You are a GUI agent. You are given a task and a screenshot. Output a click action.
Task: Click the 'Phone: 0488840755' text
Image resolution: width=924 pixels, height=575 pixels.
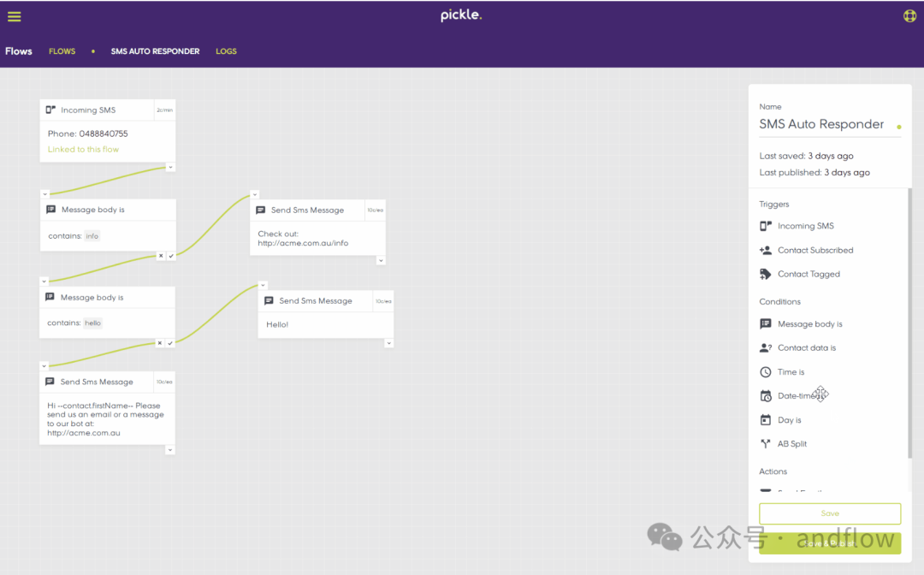[x=88, y=133]
